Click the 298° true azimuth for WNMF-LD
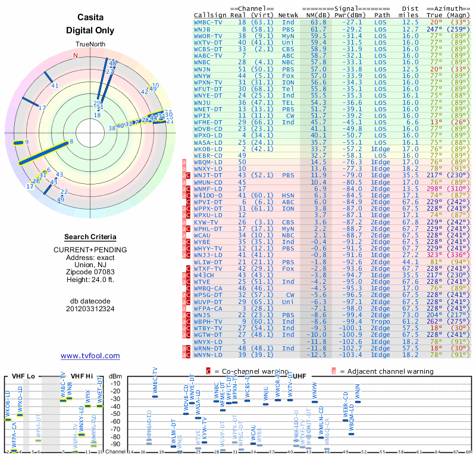Viewport: 476px width, 457px height. (x=434, y=189)
